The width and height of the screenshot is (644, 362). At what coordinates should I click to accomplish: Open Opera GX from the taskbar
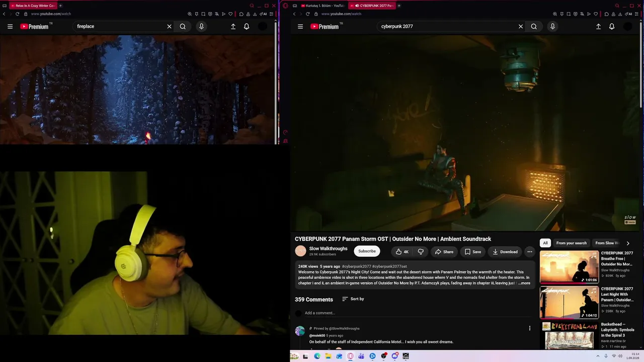pyautogui.click(x=350, y=356)
